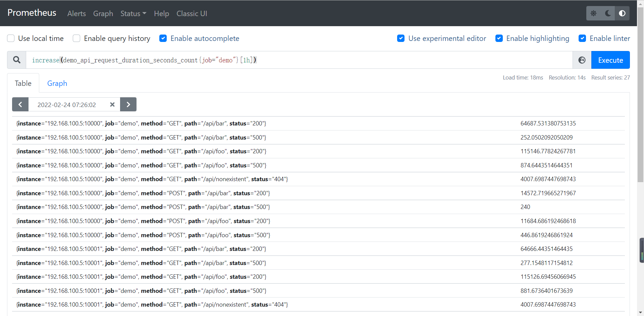Click value 446.8619246861924
This screenshot has width=644, height=316.
click(546, 235)
